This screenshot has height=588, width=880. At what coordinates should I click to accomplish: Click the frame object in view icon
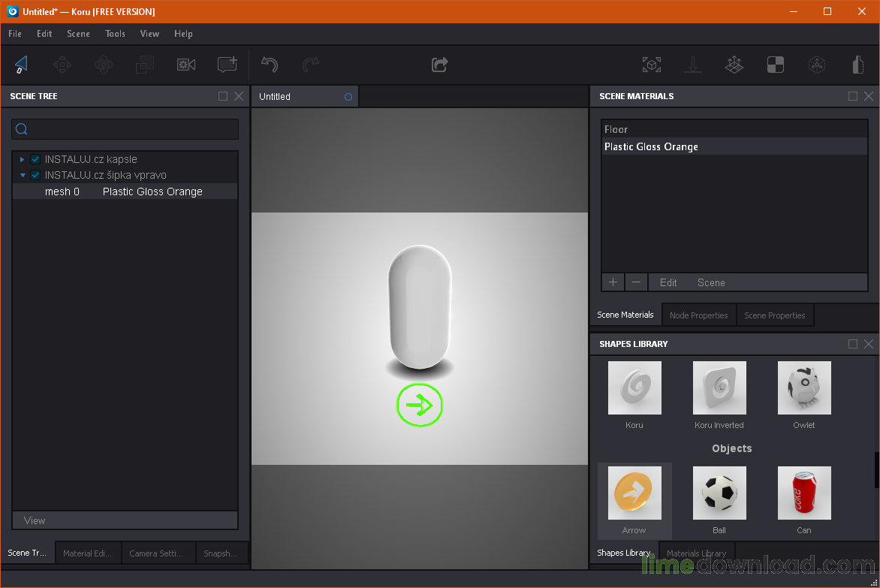(652, 65)
